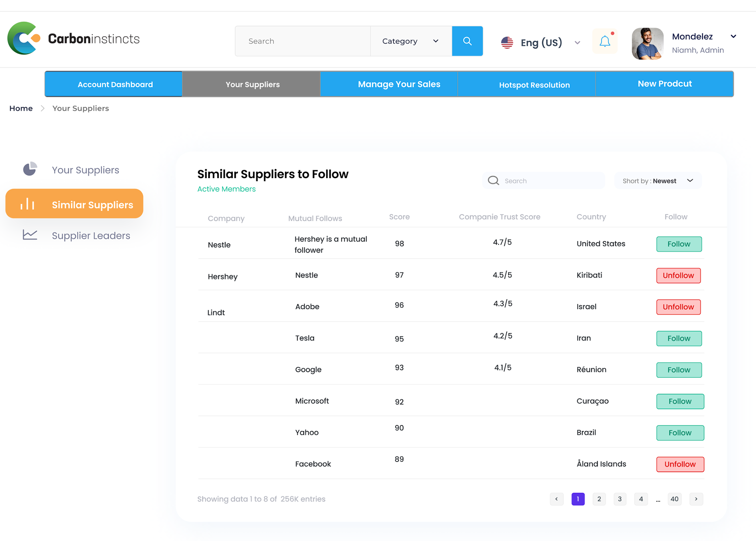Click the line chart icon beside Supplier Leaders

pyautogui.click(x=30, y=235)
